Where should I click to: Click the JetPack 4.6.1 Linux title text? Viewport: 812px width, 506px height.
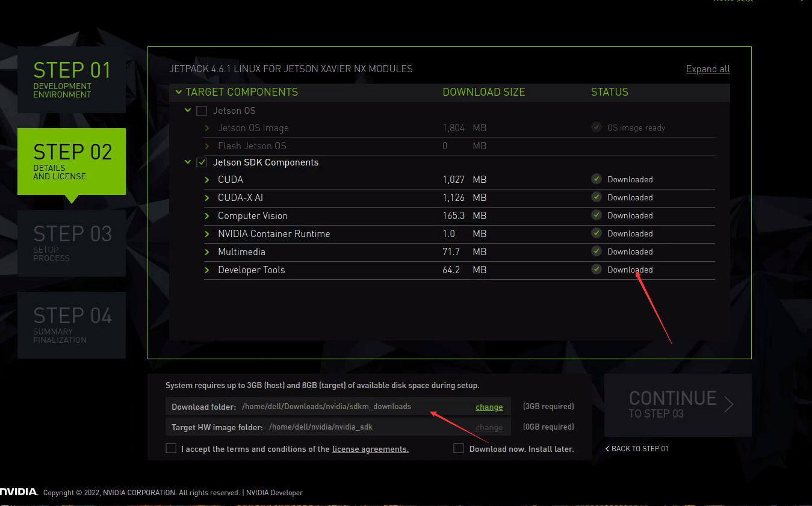pyautogui.click(x=291, y=69)
